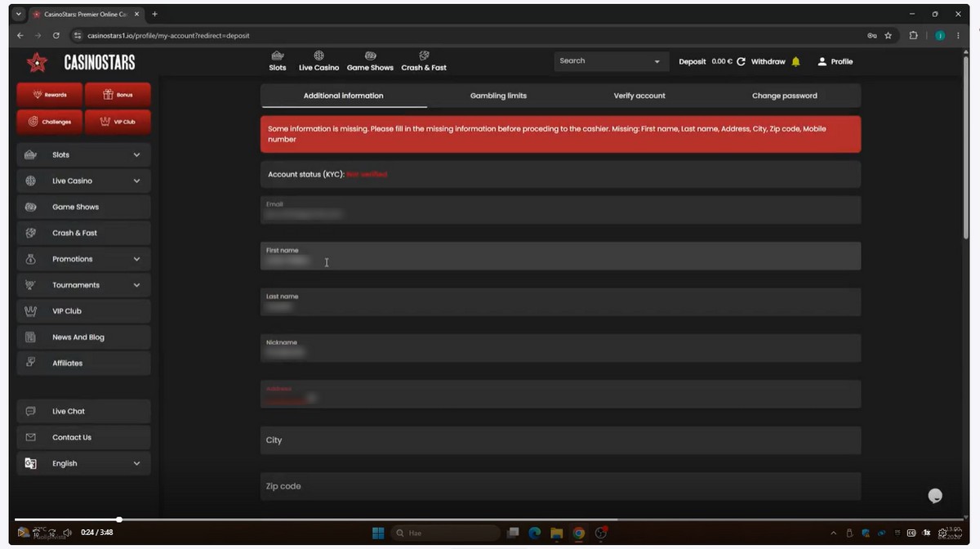This screenshot has height=549, width=980.
Task: Click into the Address field
Action: click(560, 394)
